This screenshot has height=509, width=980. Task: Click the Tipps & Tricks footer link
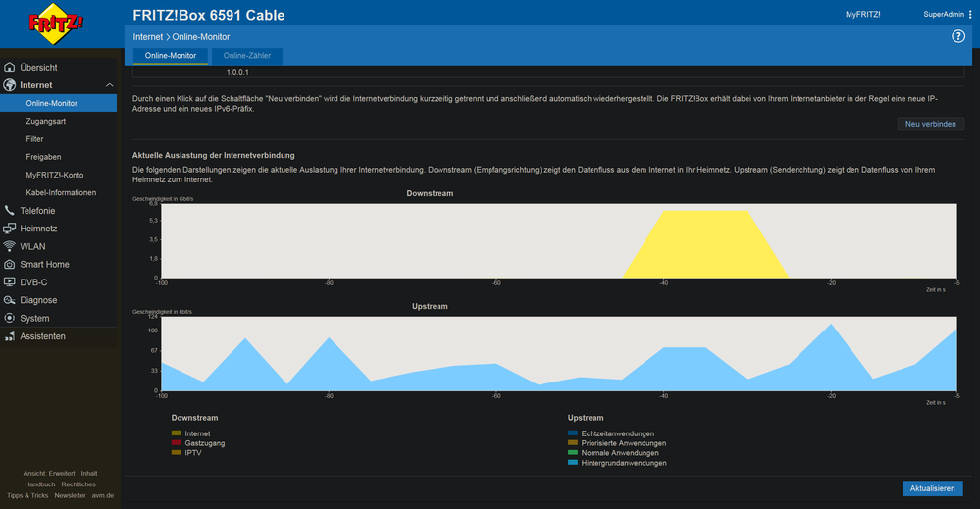tap(27, 495)
